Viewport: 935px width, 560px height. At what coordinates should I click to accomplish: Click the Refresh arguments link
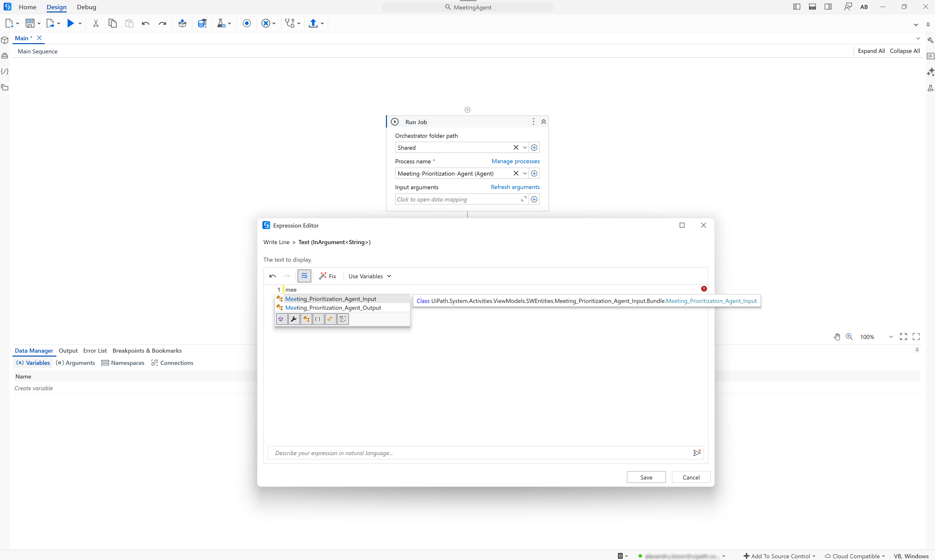click(x=515, y=187)
